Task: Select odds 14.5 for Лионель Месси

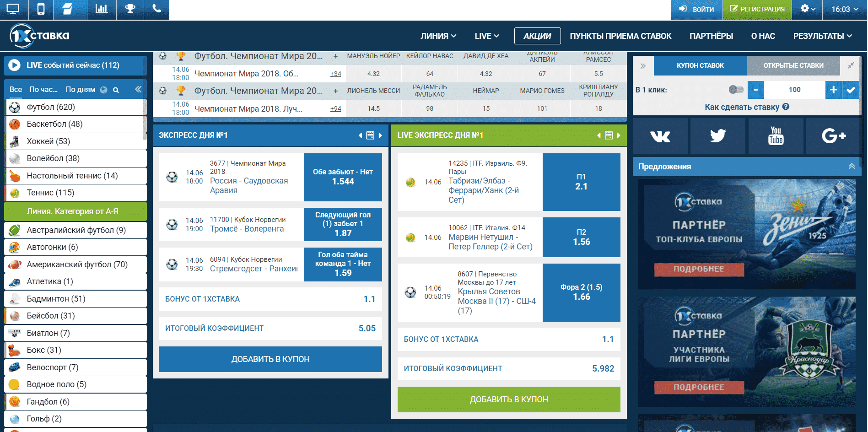Action: [373, 108]
